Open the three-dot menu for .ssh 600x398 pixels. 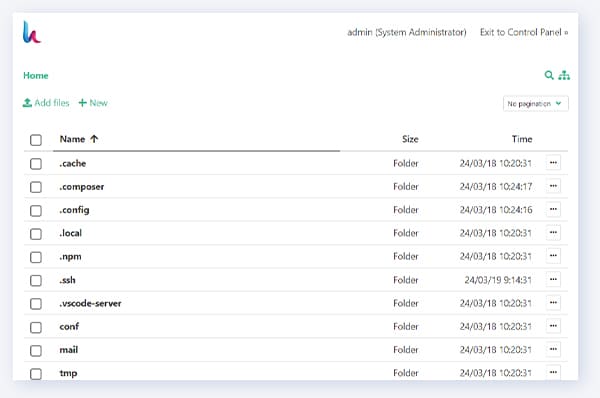[553, 280]
